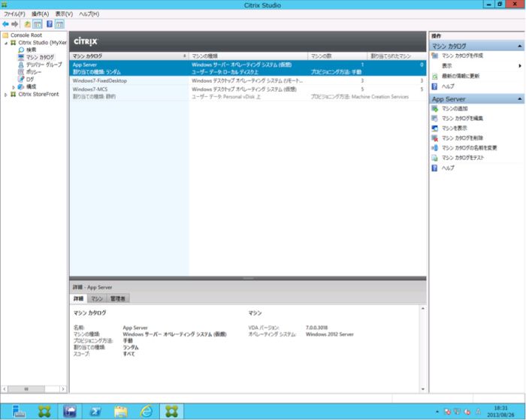Click the delete catalog icon with red X

434,138
